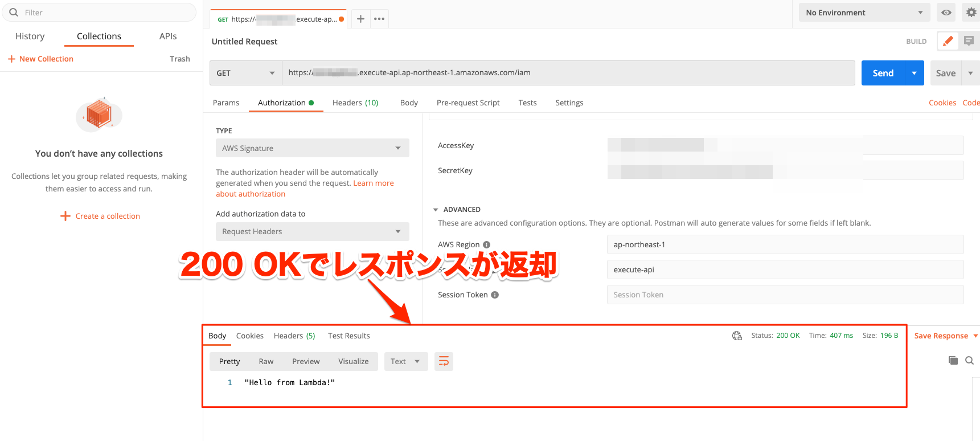Click Create a collection link
Viewport: 980px width, 441px height.
(108, 216)
